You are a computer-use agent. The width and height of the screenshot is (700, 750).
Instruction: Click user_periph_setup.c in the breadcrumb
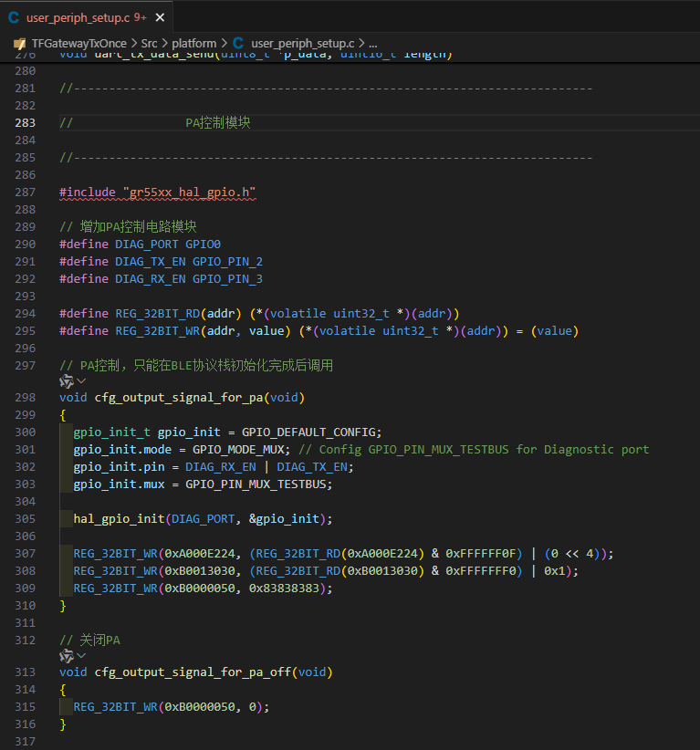point(302,43)
